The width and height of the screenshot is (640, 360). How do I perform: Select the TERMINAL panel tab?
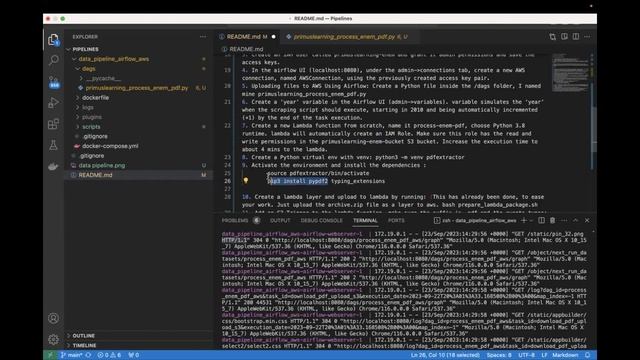[365, 220]
